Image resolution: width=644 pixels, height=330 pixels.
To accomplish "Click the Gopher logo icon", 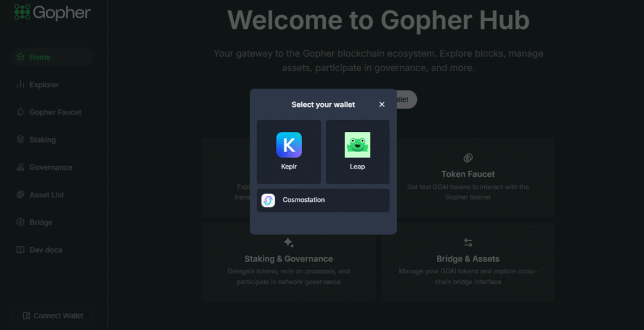I will 22,12.
